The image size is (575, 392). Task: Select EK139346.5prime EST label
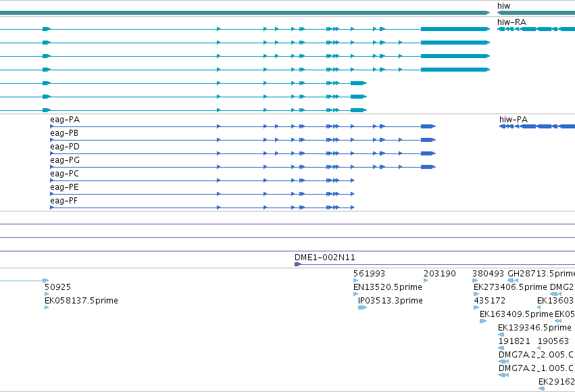click(x=534, y=328)
